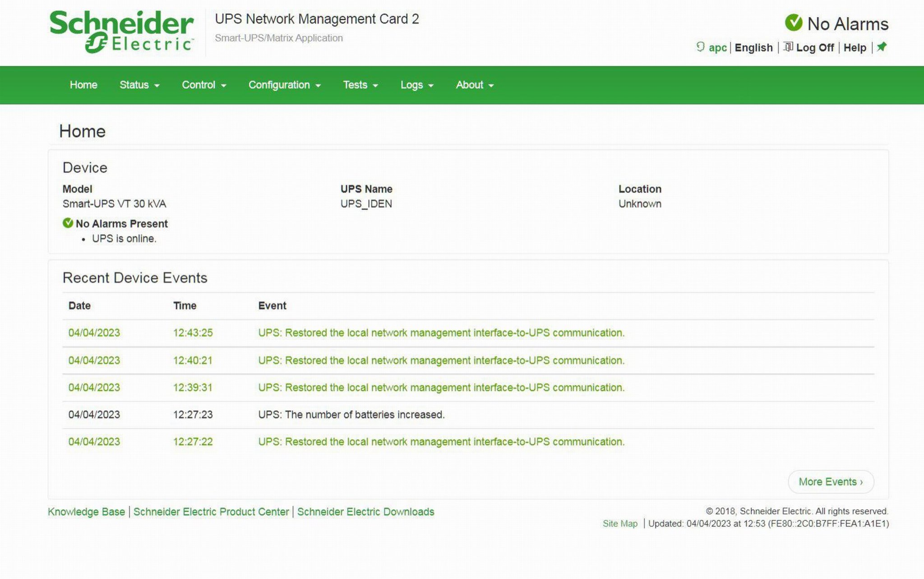Click the green pushpin icon
The width and height of the screenshot is (924, 579).
882,46
